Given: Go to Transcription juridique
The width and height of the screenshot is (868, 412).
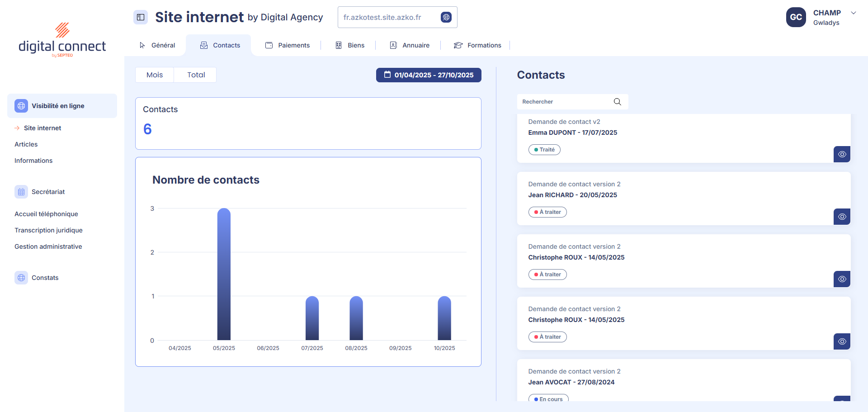Looking at the screenshot, I should tap(48, 230).
